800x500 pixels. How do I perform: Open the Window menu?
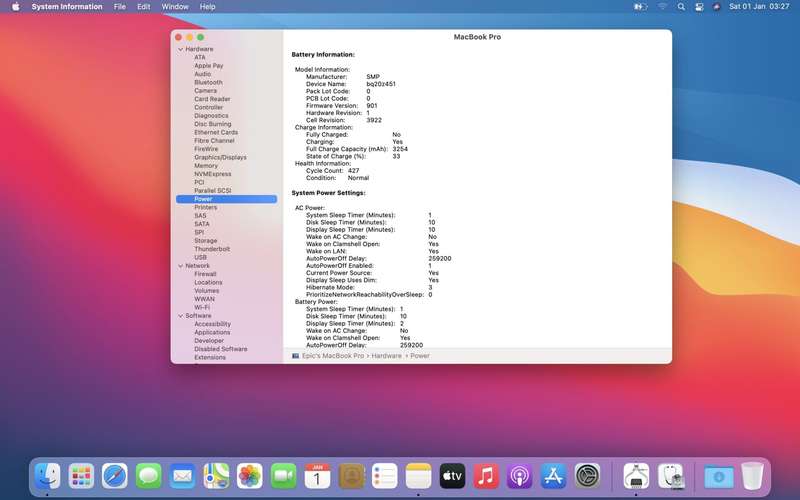175,7
